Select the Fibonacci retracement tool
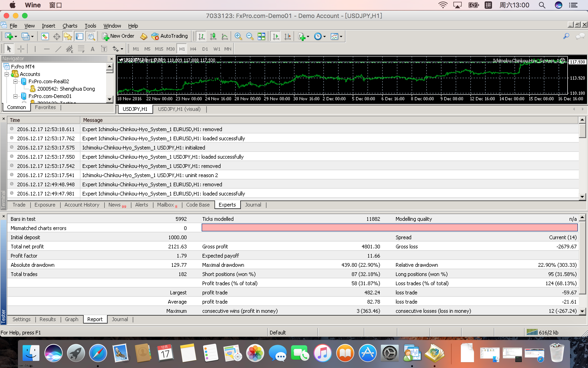 [x=81, y=49]
